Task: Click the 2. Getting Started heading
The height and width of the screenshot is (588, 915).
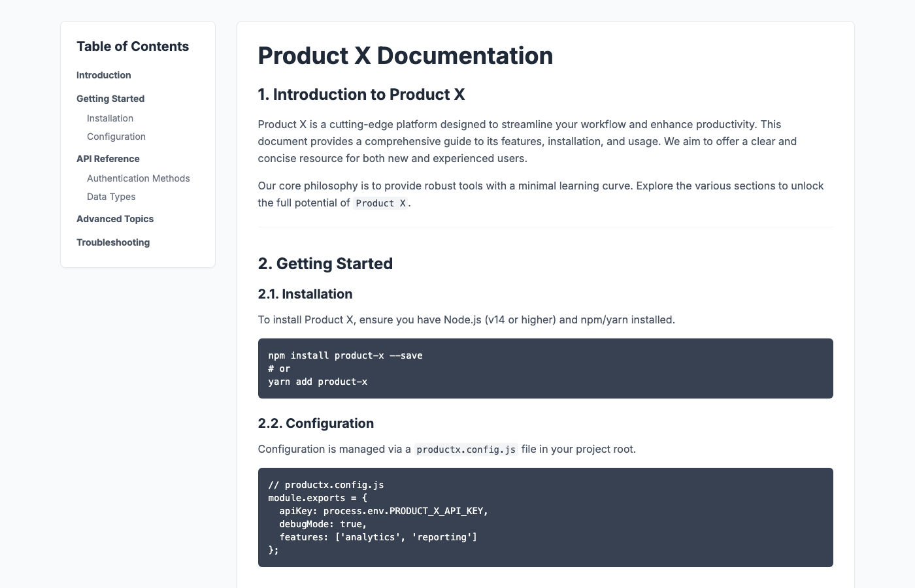Action: click(325, 264)
